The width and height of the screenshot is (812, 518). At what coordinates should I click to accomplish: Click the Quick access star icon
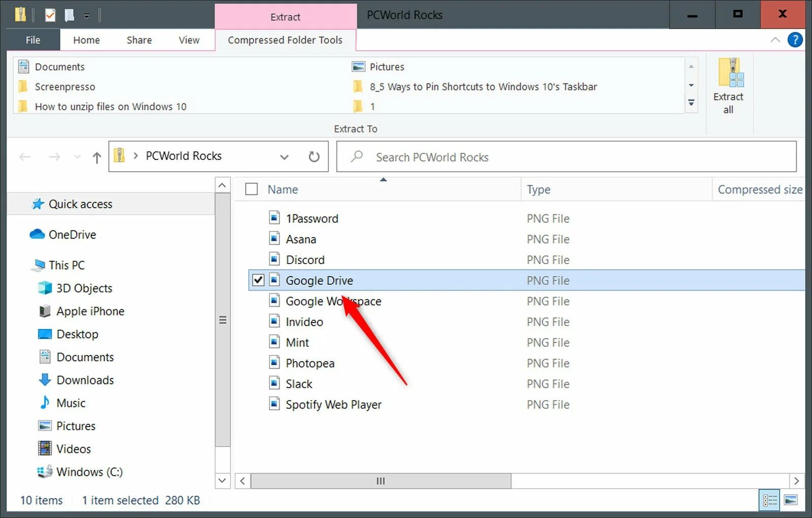[38, 204]
